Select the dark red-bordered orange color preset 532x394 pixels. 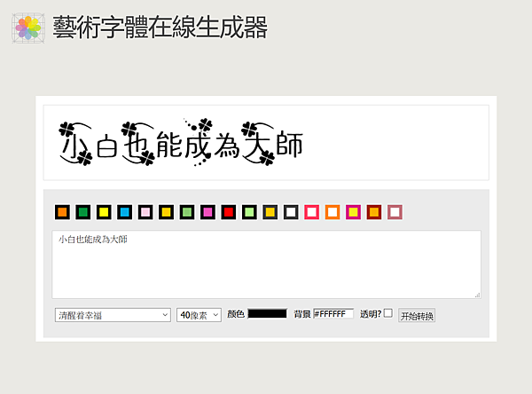pyautogui.click(x=374, y=212)
